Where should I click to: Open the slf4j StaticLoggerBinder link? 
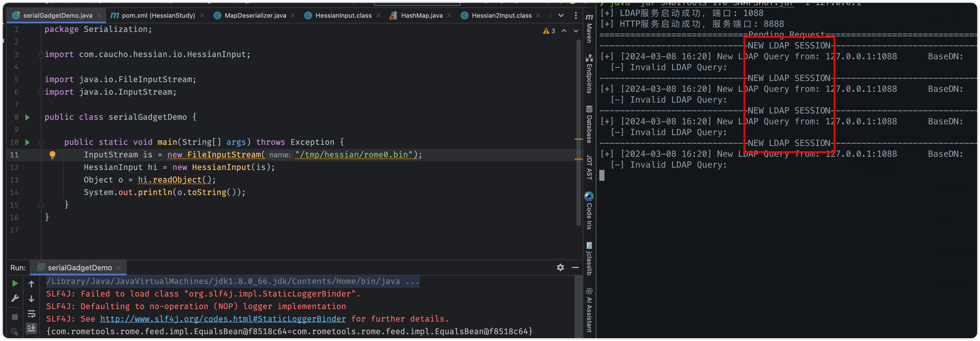[x=223, y=319]
